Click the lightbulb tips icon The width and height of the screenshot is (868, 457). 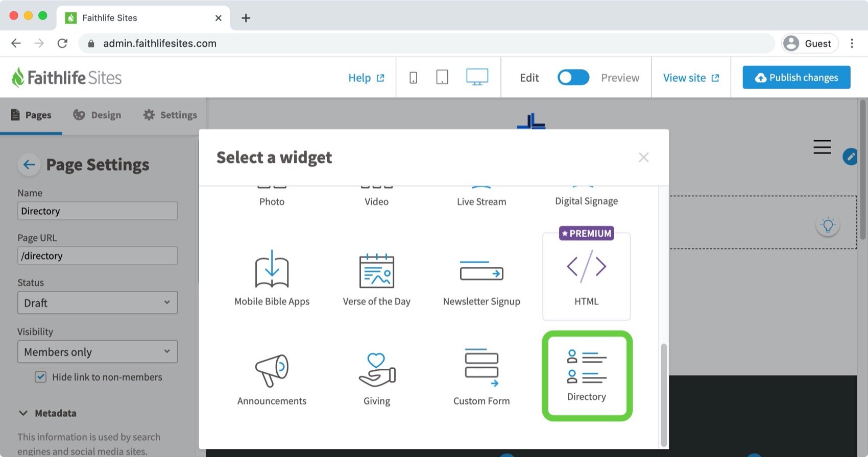[x=828, y=225]
